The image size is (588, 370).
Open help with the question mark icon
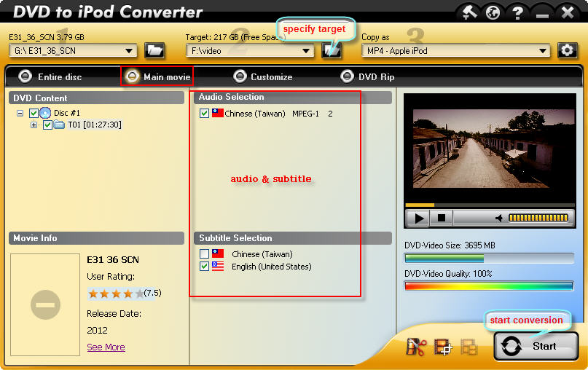(x=518, y=13)
